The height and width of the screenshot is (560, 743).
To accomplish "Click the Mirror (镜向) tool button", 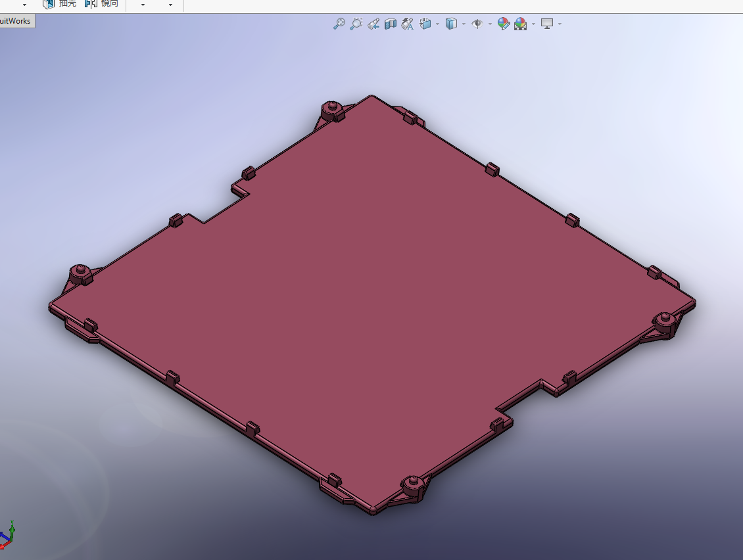I will click(x=101, y=4).
